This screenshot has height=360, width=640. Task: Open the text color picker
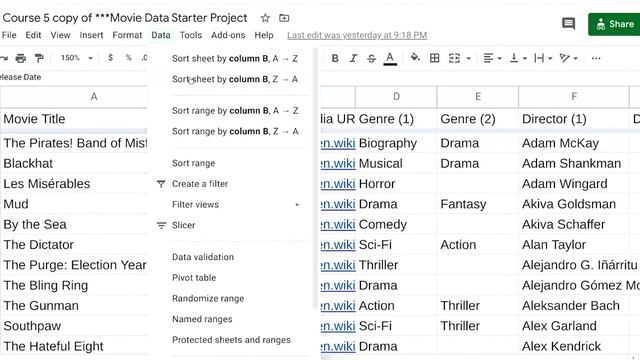point(390,58)
